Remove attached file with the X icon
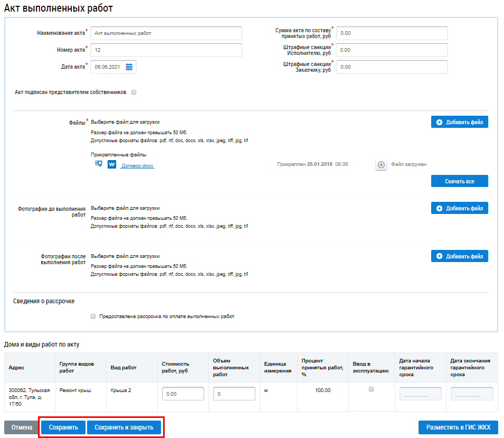This screenshot has width=504, height=438. (381, 165)
